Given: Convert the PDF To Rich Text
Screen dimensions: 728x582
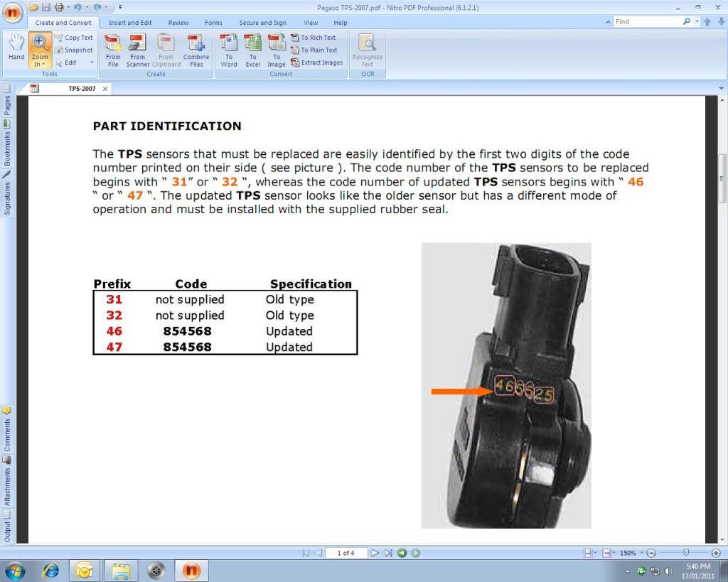Looking at the screenshot, I should 316,38.
